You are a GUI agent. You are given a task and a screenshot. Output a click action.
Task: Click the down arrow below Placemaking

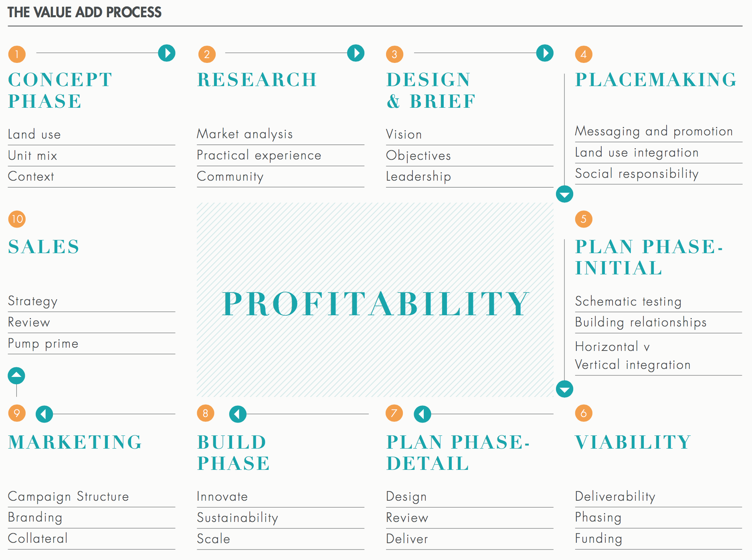point(564,194)
